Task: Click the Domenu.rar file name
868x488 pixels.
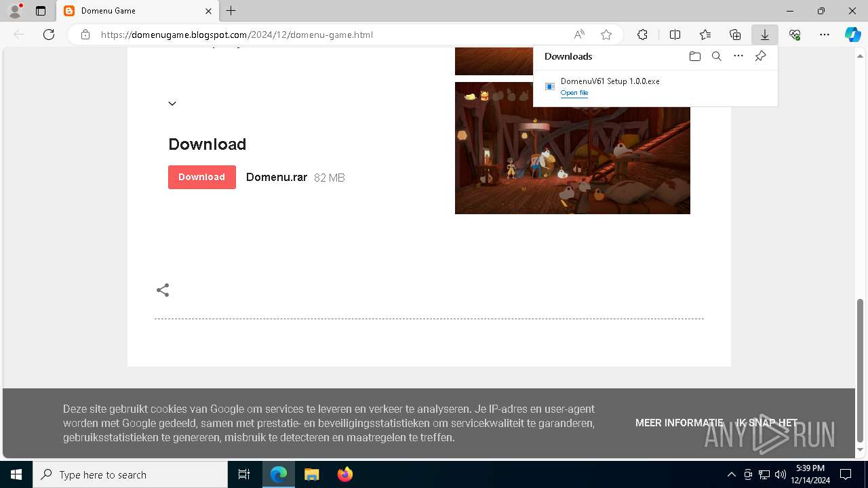Action: [277, 178]
